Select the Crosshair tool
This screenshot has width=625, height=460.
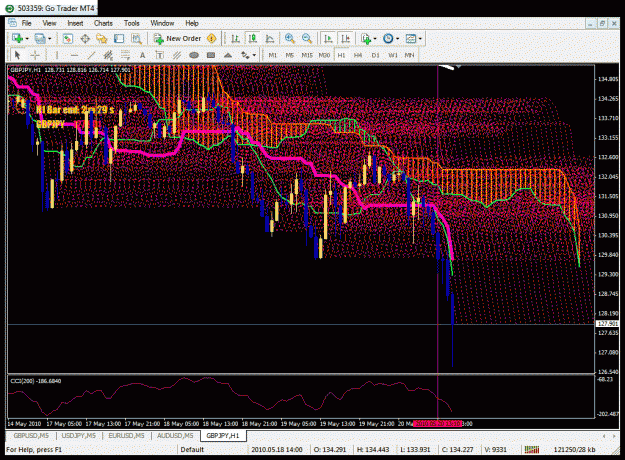tap(35, 55)
